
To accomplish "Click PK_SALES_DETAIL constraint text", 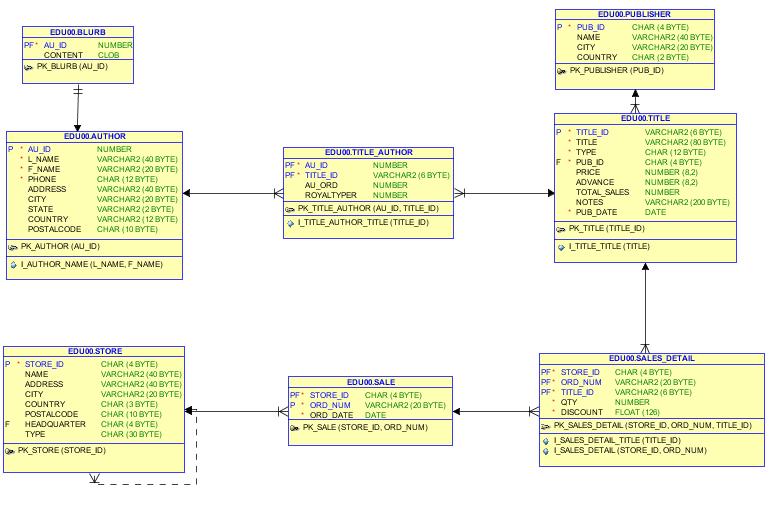I will pyautogui.click(x=652, y=425).
